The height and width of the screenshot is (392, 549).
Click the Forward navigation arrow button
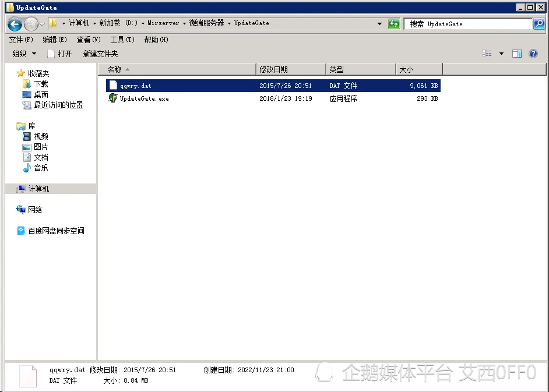31,24
